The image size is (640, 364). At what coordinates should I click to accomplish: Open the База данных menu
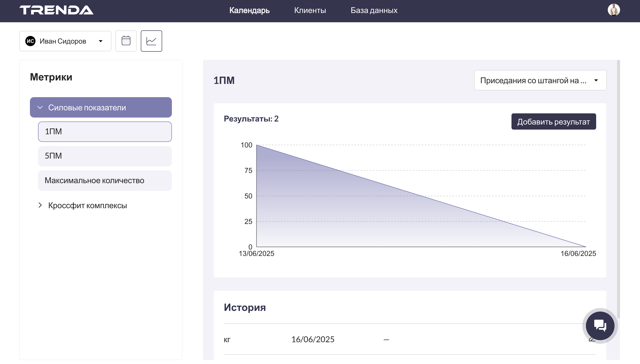374,10
